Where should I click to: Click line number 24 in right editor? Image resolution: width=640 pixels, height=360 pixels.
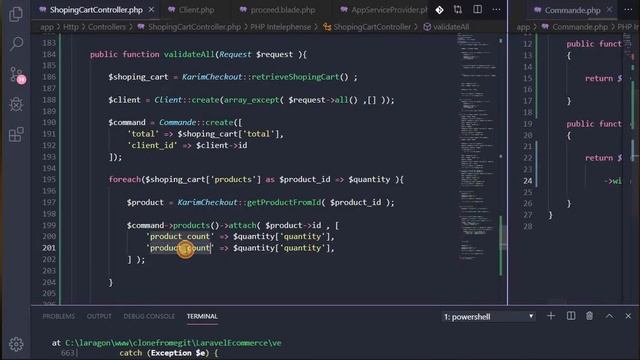(x=528, y=180)
